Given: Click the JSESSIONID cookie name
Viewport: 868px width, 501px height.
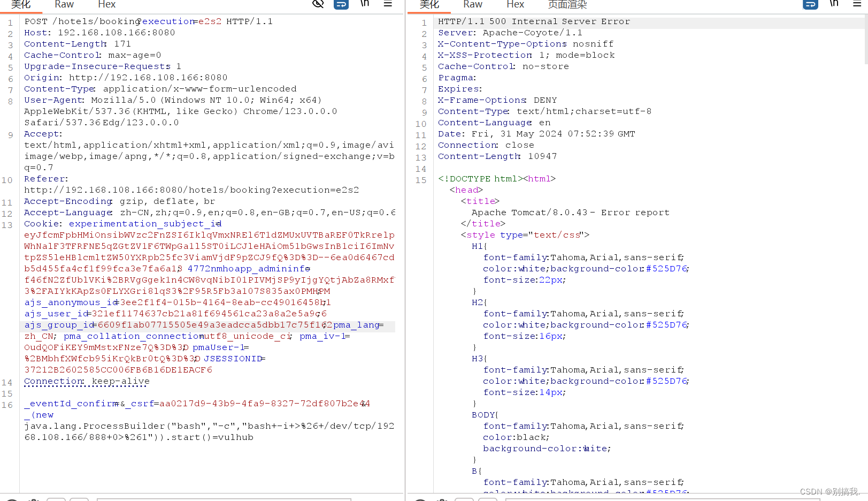Looking at the screenshot, I should coord(233,359).
